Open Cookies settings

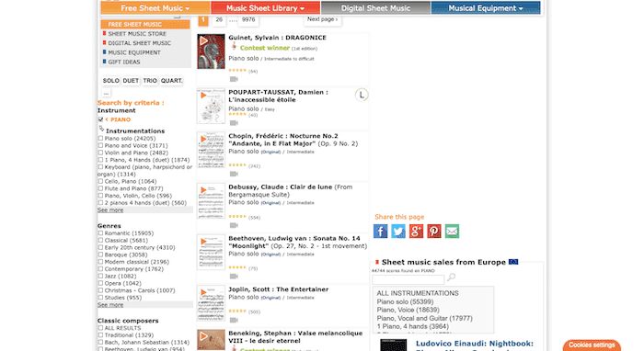click(592, 345)
